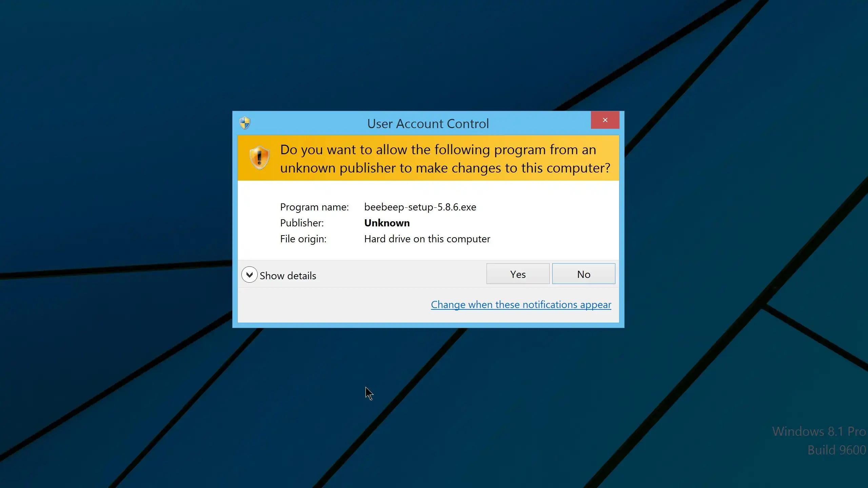Click the orange warning shield icon
868x488 pixels.
(x=259, y=158)
